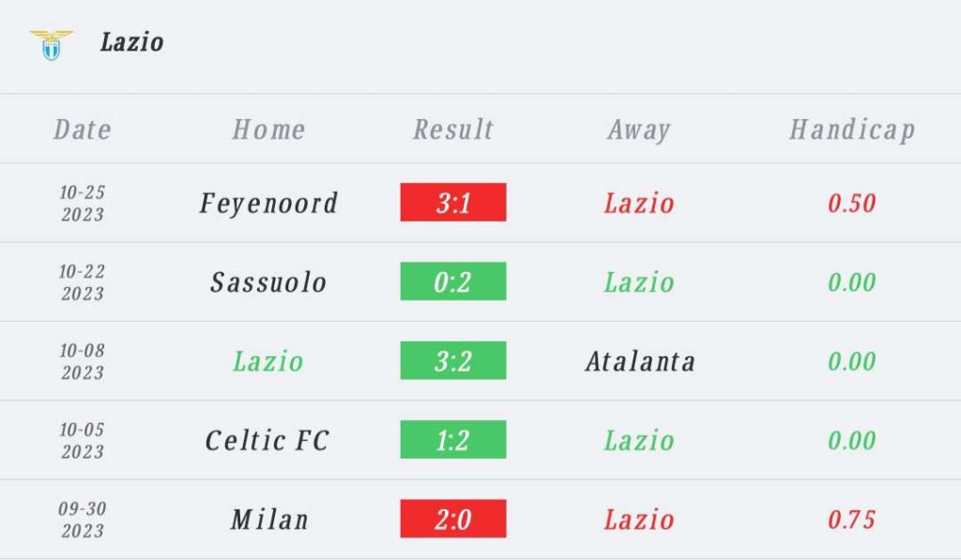Viewport: 961px width, 560px height.
Task: Select the Handicap column header
Action: tap(852, 130)
